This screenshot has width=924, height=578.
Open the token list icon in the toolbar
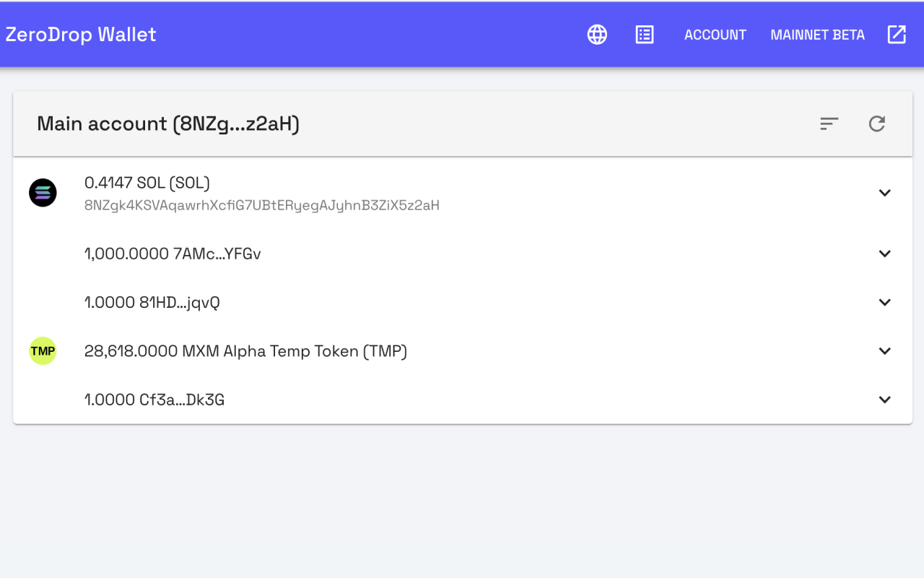coord(645,35)
